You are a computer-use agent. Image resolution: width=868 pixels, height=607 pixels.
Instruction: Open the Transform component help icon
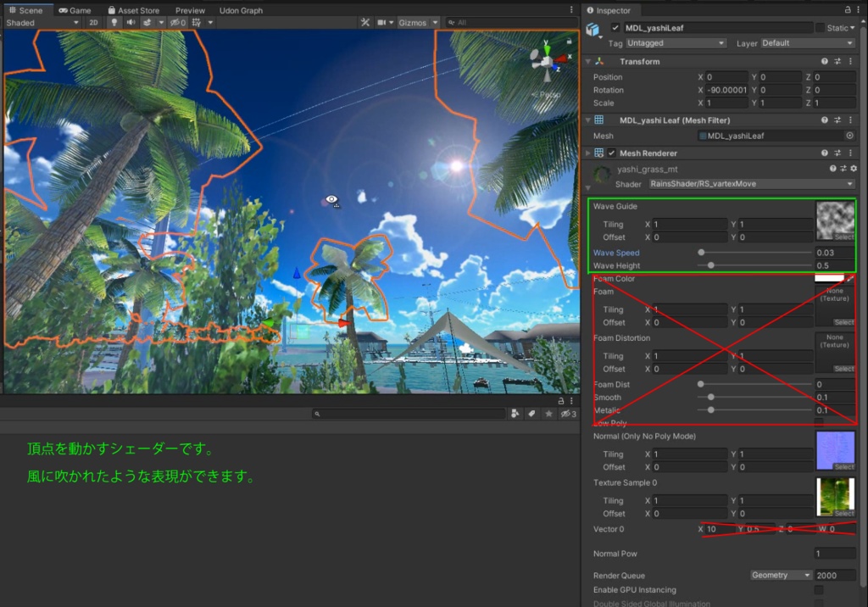tap(826, 62)
